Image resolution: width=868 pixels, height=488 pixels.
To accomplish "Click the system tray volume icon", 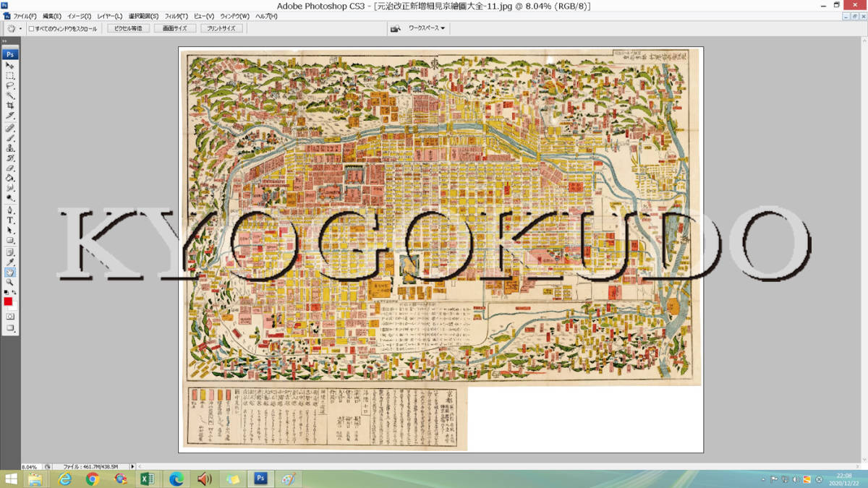I will 796,479.
